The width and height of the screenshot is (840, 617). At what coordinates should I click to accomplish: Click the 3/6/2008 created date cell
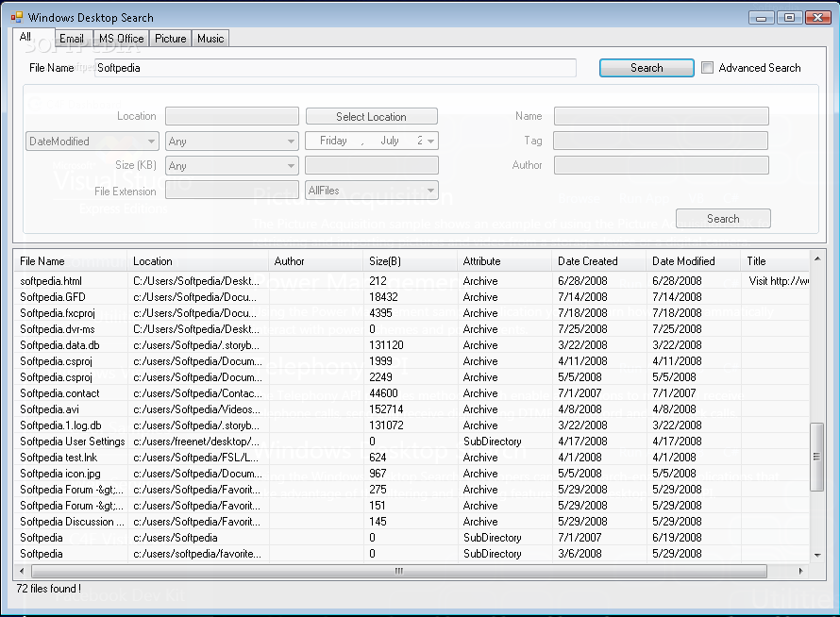coord(580,554)
